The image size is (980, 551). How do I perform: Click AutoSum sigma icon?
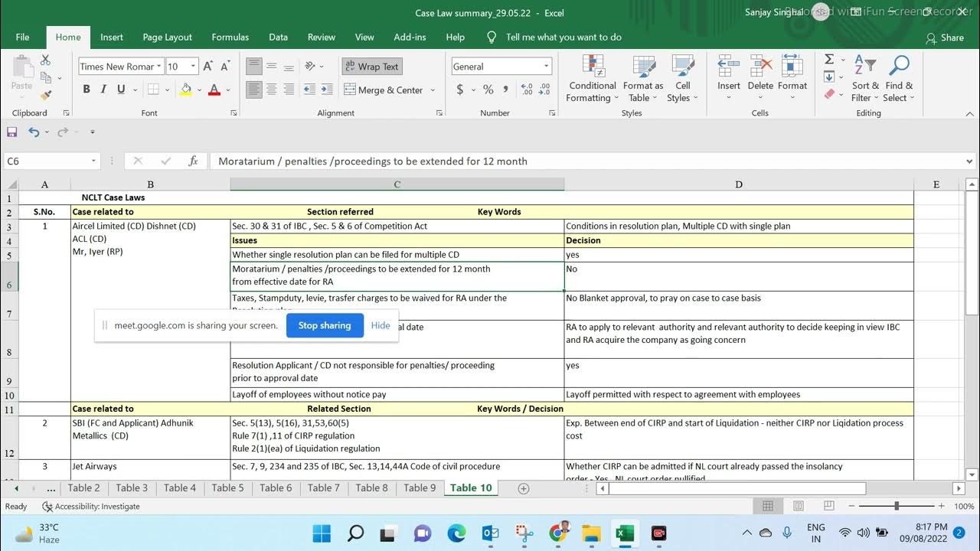click(829, 60)
